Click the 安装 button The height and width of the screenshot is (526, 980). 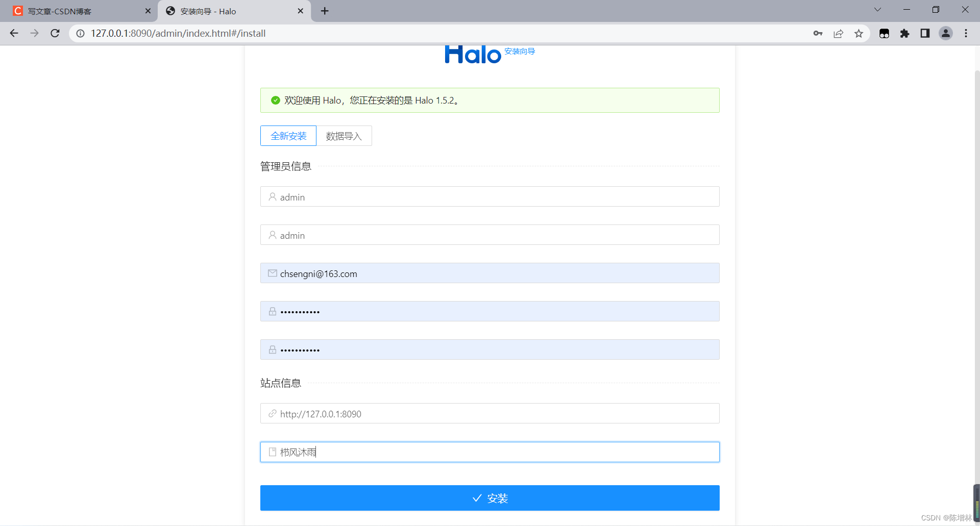(x=489, y=498)
